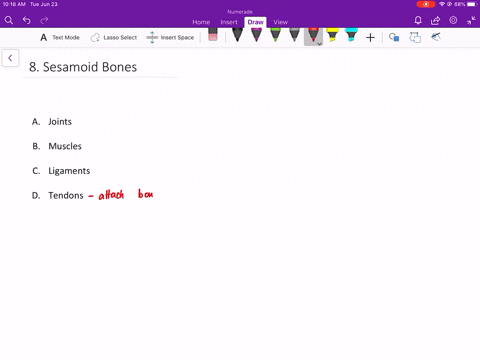Pick the gray pencil
480x360 pixels.
tap(294, 35)
